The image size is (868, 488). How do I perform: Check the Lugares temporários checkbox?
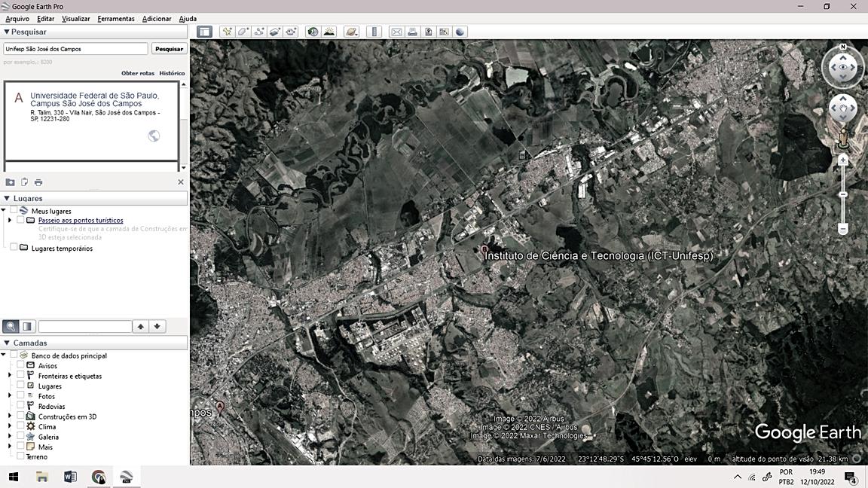tap(14, 248)
